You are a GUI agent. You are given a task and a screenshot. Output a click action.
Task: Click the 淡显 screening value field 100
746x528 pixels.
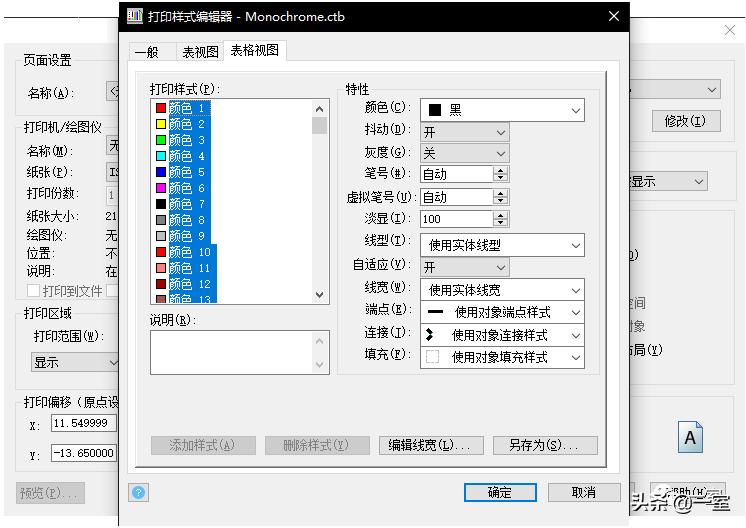(456, 219)
